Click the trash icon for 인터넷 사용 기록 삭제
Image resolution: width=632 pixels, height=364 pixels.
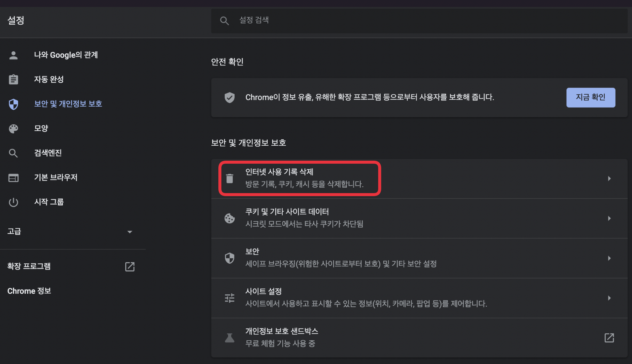tap(229, 178)
